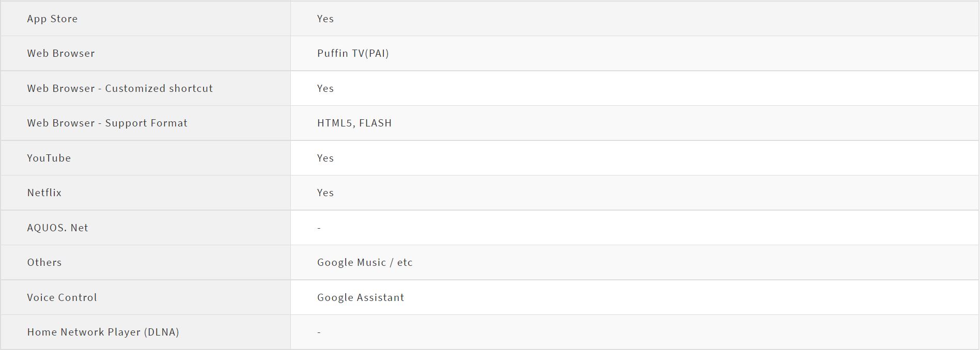Image resolution: width=980 pixels, height=350 pixels.
Task: Click the dash value beside AQUOS. Net
Action: point(319,228)
